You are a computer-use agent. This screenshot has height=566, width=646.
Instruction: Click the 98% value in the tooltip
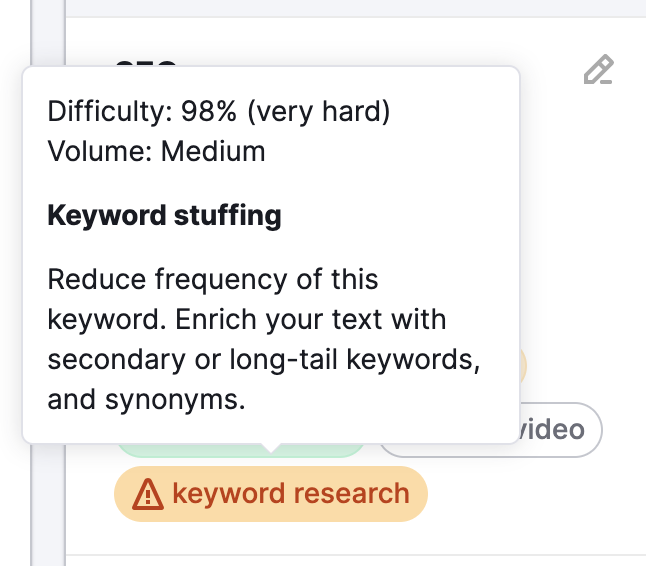click(x=204, y=110)
